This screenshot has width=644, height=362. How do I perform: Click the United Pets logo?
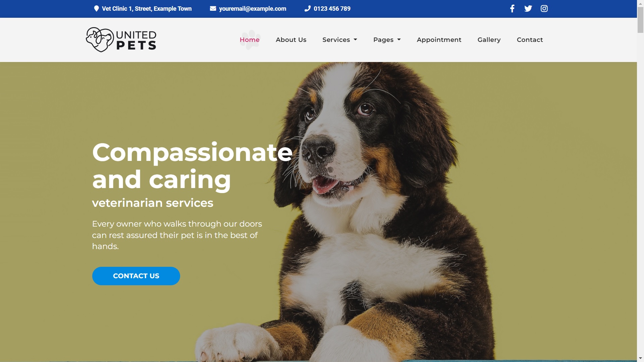(x=121, y=40)
